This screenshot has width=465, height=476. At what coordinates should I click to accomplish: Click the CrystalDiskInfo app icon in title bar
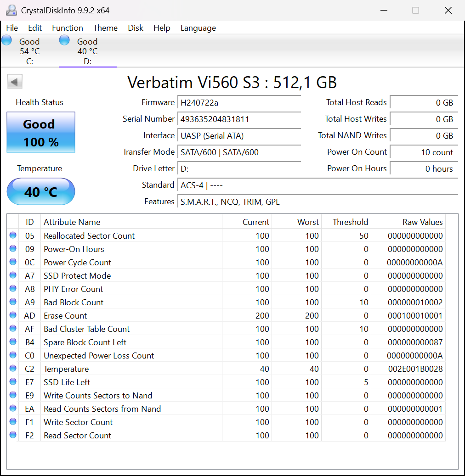pos(11,10)
